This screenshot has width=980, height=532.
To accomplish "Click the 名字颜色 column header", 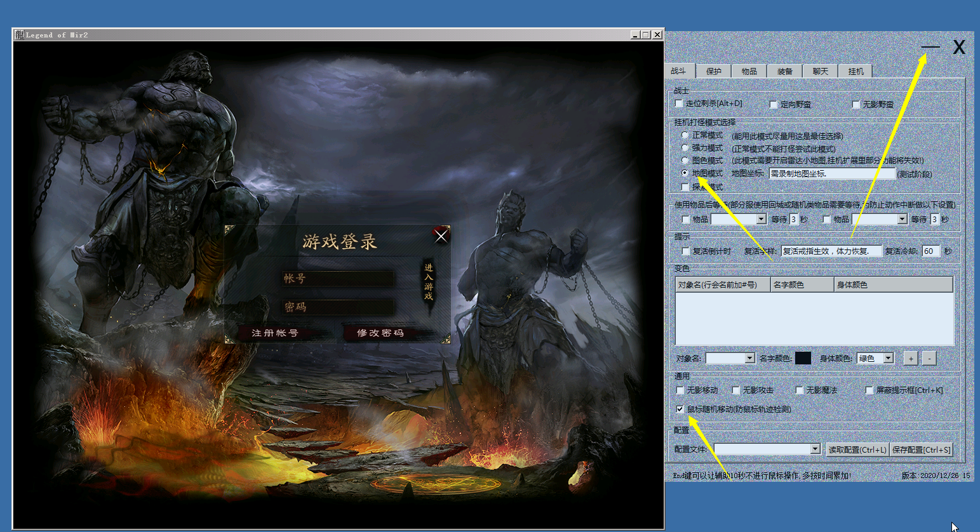I will (802, 284).
